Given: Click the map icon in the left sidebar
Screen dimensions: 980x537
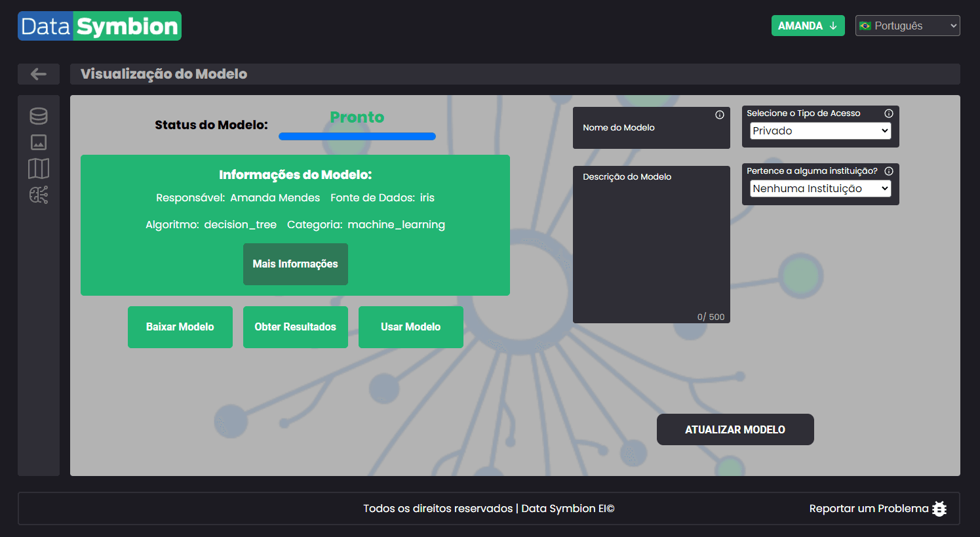Looking at the screenshot, I should pyautogui.click(x=38, y=168).
